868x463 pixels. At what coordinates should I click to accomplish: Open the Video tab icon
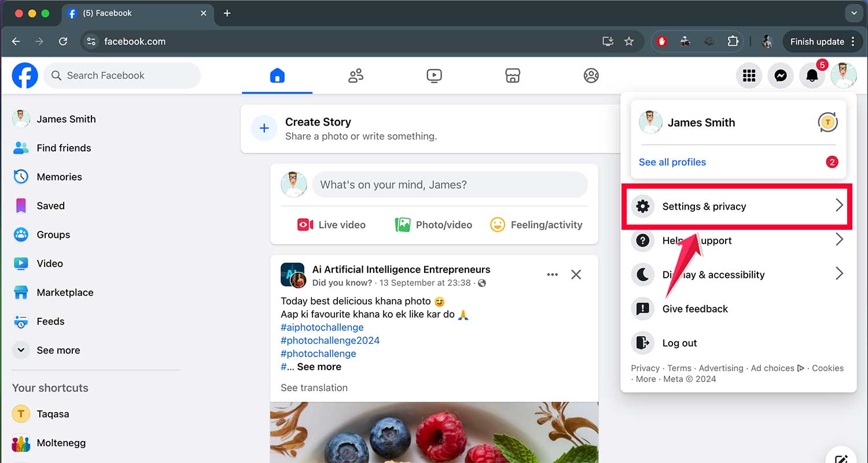[x=434, y=76]
